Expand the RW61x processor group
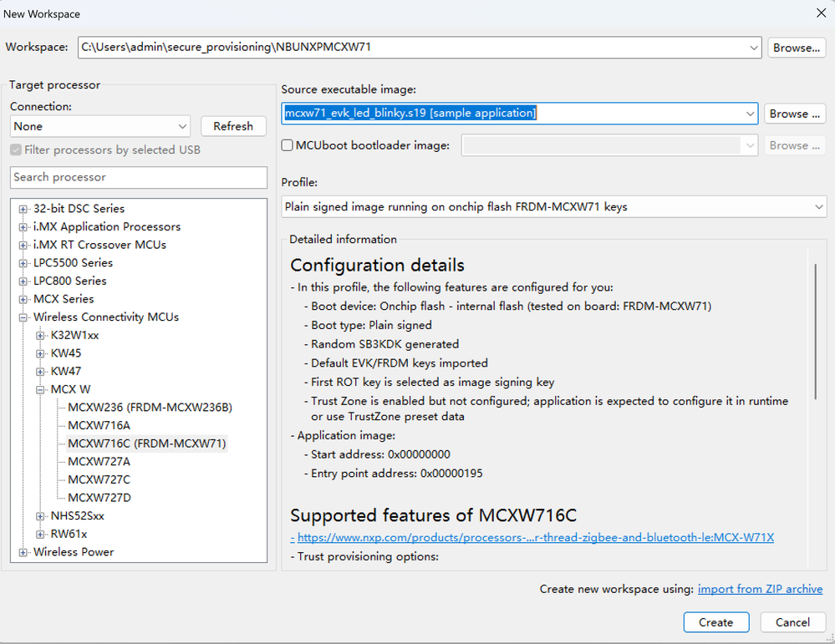The image size is (835, 644). click(41, 534)
